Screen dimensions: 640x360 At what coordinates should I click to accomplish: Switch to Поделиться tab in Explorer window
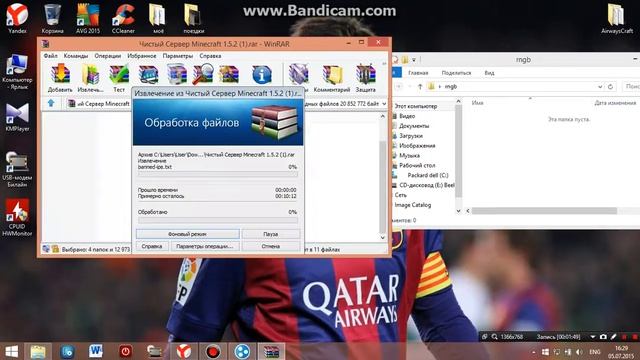456,73
